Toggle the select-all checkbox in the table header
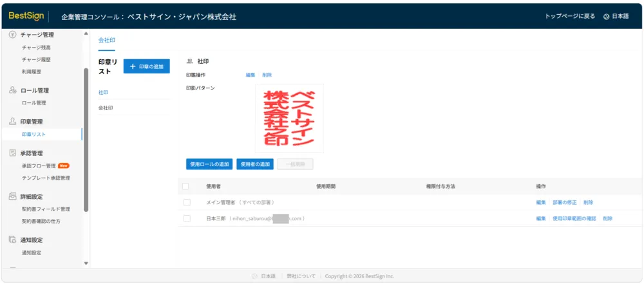Viewport: 644px width, 284px height. point(185,186)
